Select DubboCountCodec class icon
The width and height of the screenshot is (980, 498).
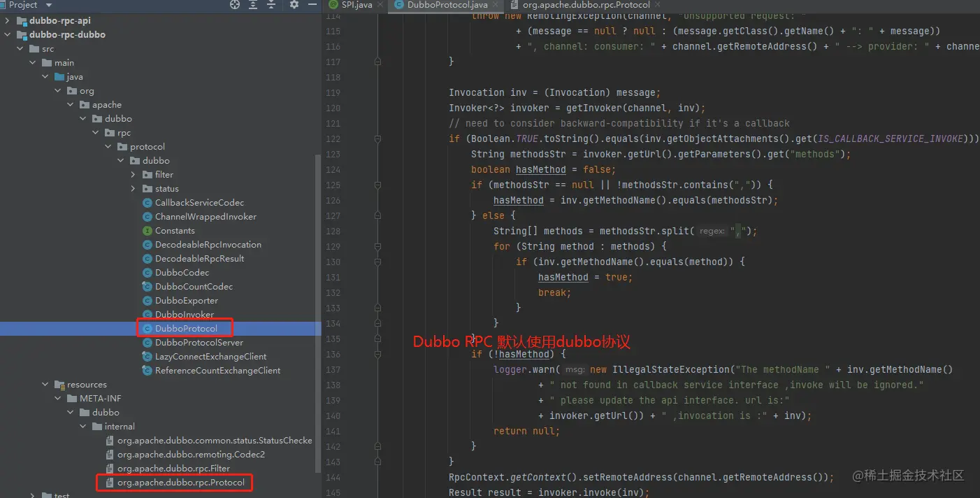coord(147,287)
